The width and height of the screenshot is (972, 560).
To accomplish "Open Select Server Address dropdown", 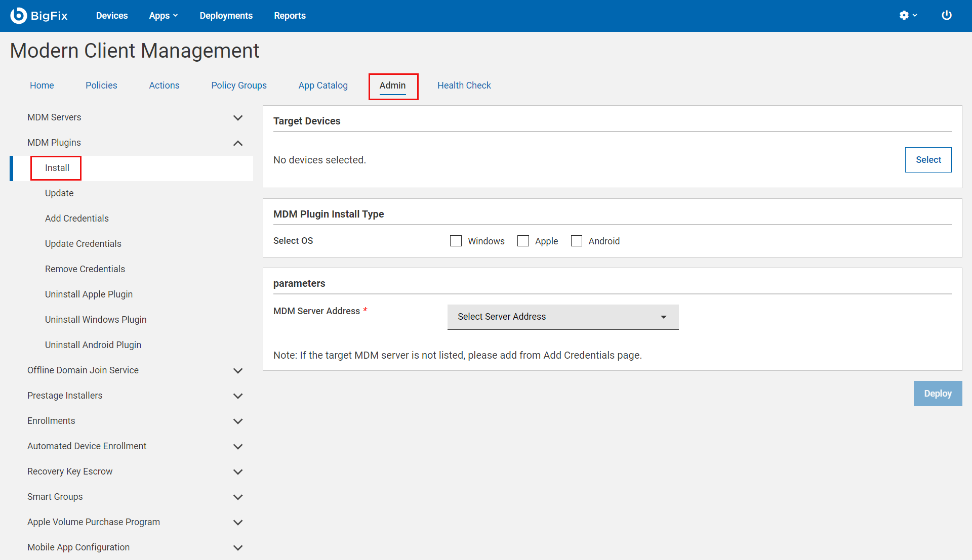I will [562, 317].
